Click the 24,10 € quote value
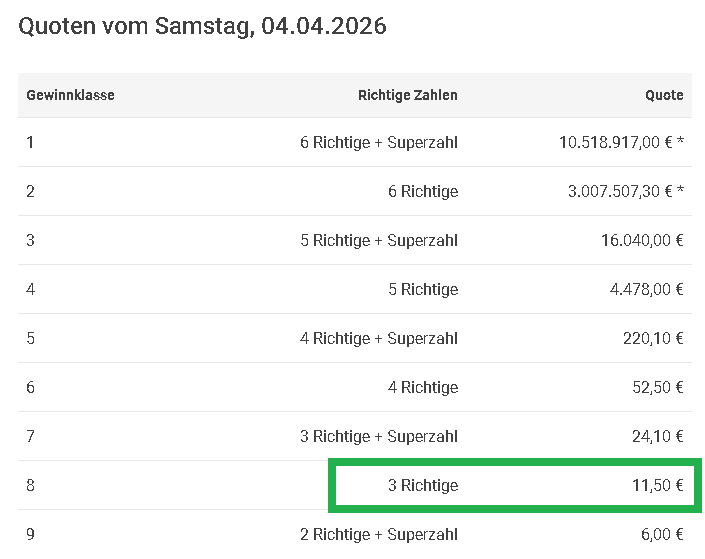Screen dimensions: 705x559 [656, 436]
